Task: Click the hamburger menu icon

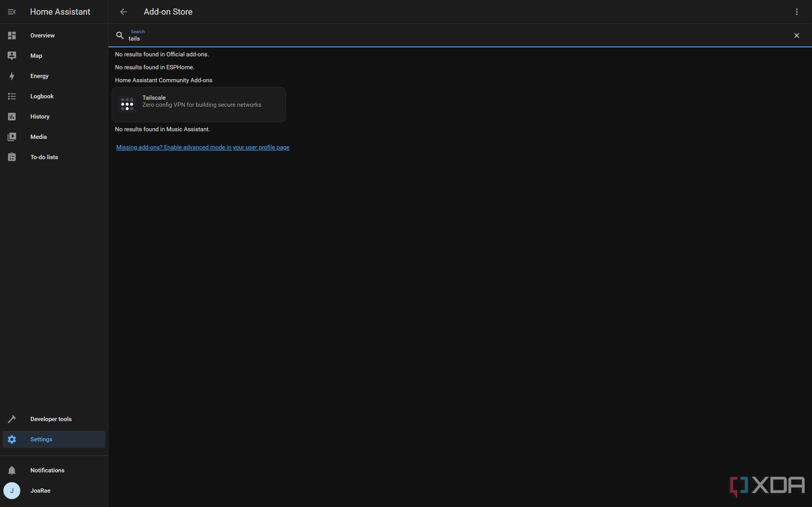Action: coord(12,12)
